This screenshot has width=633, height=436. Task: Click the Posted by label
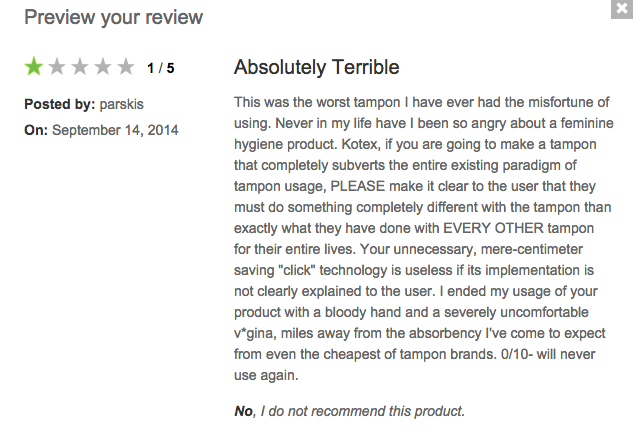click(x=60, y=104)
